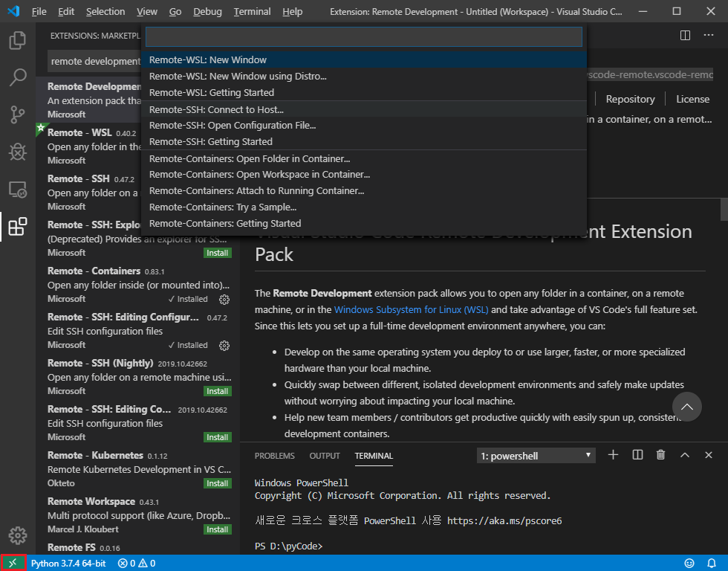728x571 pixels.
Task: Open the Remote Explorer view
Action: 18,189
